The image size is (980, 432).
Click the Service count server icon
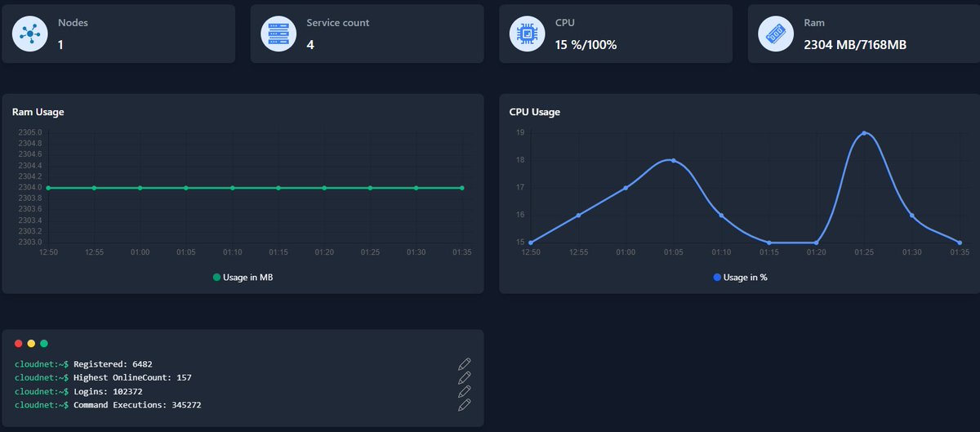pos(279,33)
